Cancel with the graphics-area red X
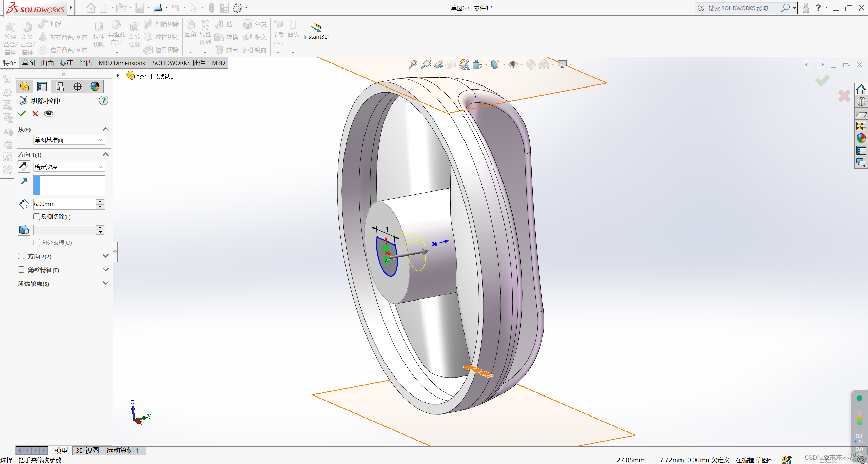Viewport: 868px width, 464px height. coord(844,96)
